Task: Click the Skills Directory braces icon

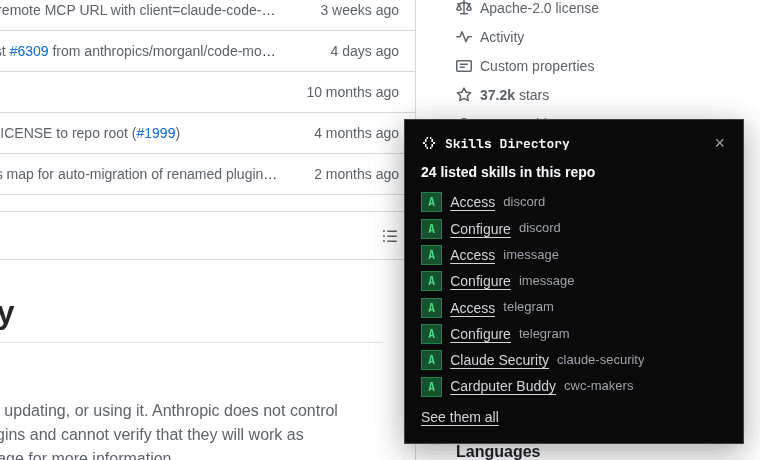Action: pos(429,143)
